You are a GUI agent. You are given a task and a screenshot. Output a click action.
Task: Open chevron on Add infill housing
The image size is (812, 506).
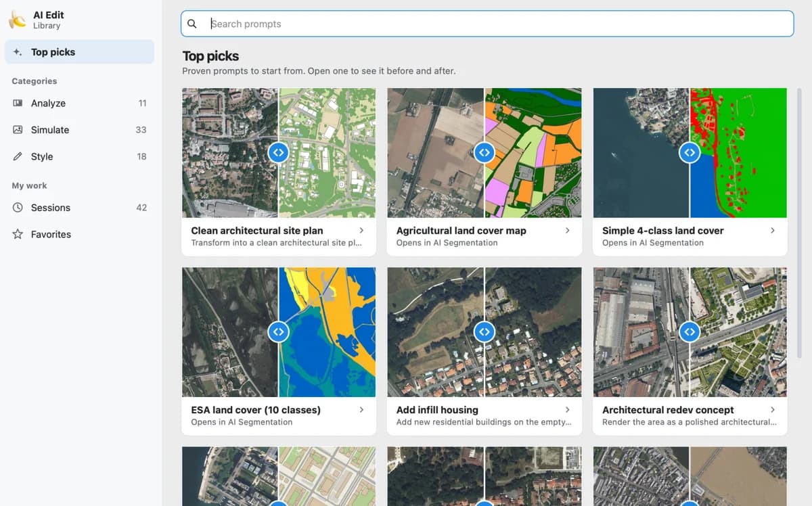tap(568, 410)
